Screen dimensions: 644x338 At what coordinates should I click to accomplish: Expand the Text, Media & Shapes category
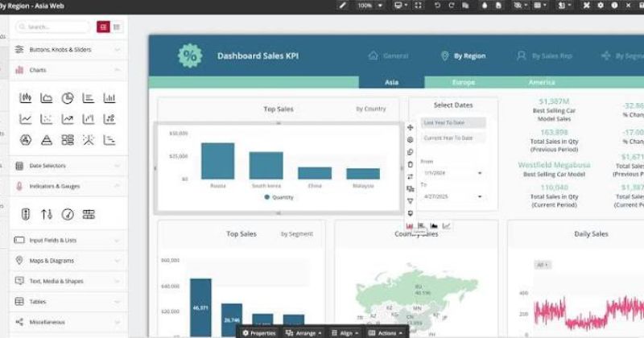click(68, 281)
